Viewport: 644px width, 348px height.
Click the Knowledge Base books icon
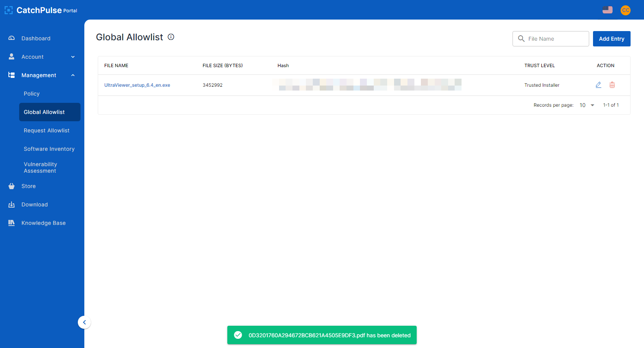11,223
